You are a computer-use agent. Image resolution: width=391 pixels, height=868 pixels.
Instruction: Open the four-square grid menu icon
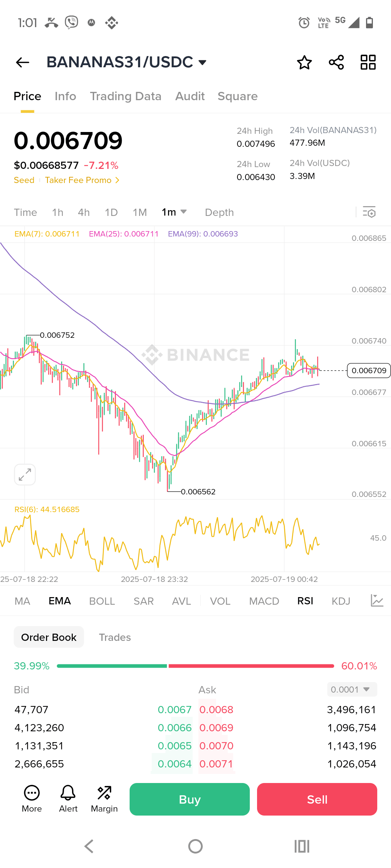(368, 62)
